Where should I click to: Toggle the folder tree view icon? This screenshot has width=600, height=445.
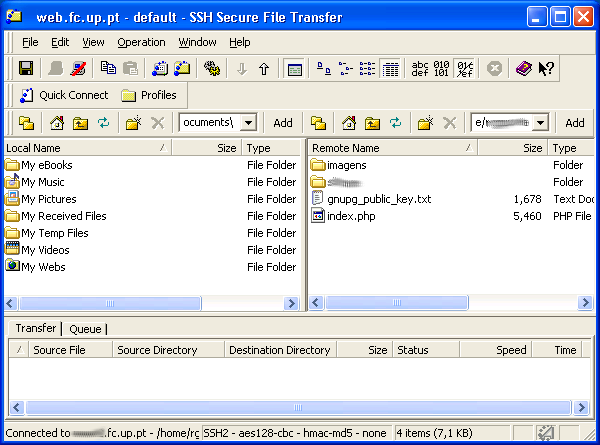click(x=294, y=69)
